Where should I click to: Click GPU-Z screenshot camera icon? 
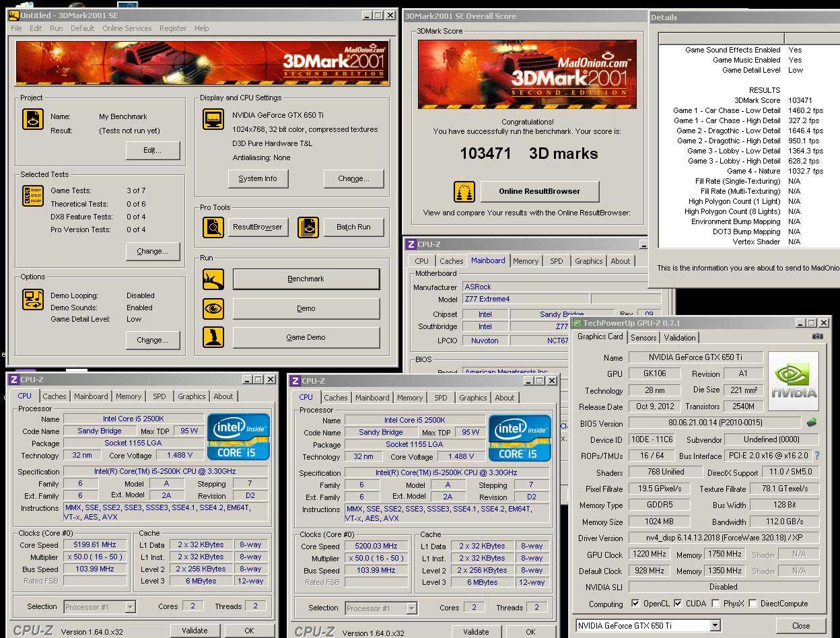(817, 336)
